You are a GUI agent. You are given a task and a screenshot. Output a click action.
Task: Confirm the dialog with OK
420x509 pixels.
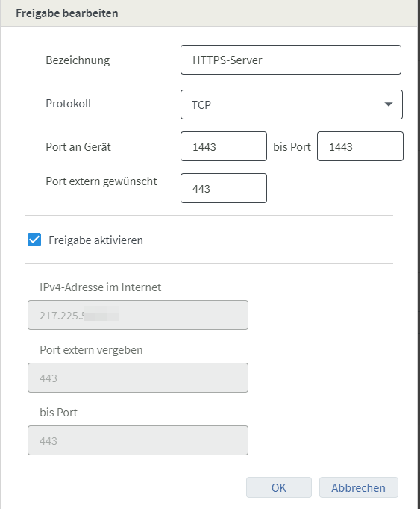click(x=279, y=487)
